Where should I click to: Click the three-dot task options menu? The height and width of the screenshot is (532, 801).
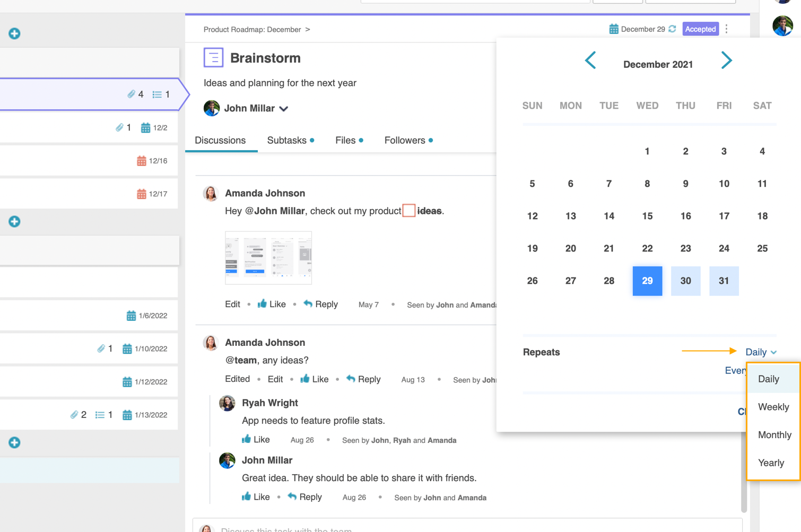click(727, 29)
